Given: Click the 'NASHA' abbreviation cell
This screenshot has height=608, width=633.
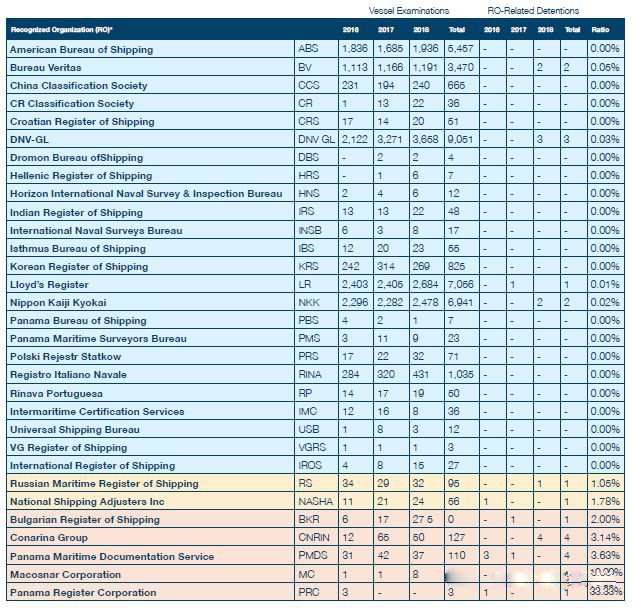Looking at the screenshot, I should coord(315,501).
